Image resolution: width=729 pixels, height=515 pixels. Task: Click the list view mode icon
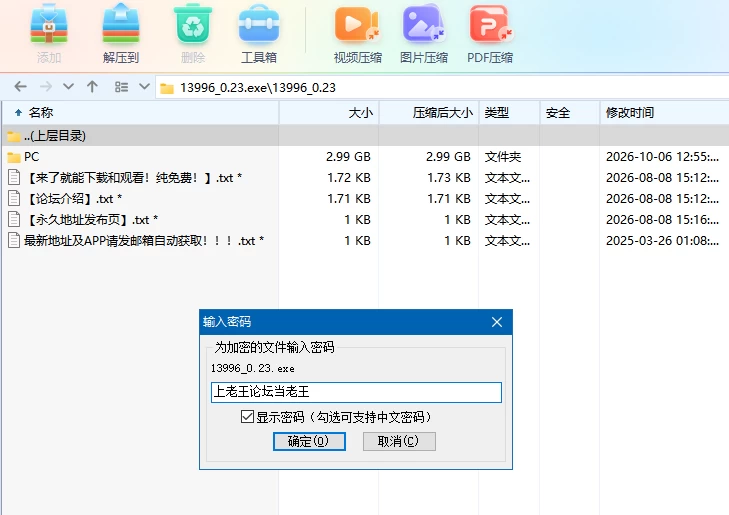click(x=121, y=87)
